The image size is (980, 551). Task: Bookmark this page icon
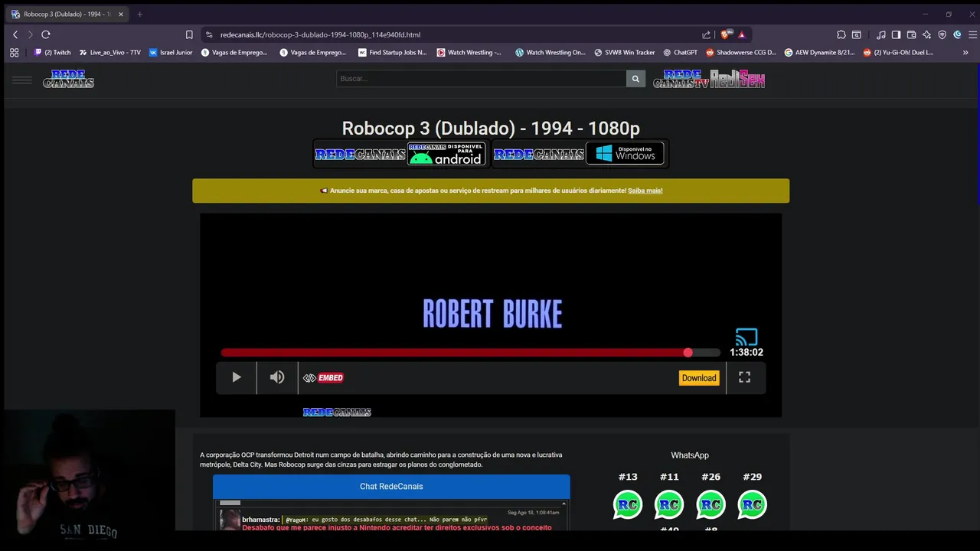click(x=189, y=34)
